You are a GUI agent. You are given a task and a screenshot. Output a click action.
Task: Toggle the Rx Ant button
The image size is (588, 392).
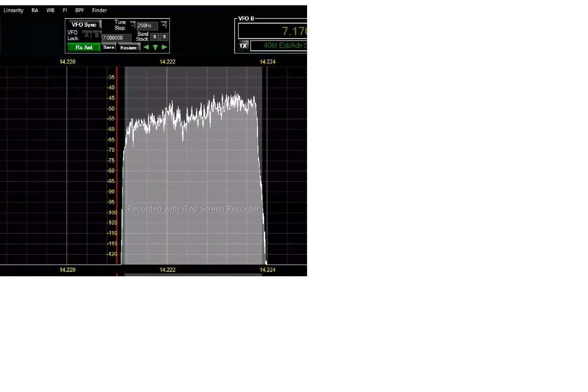click(x=84, y=47)
